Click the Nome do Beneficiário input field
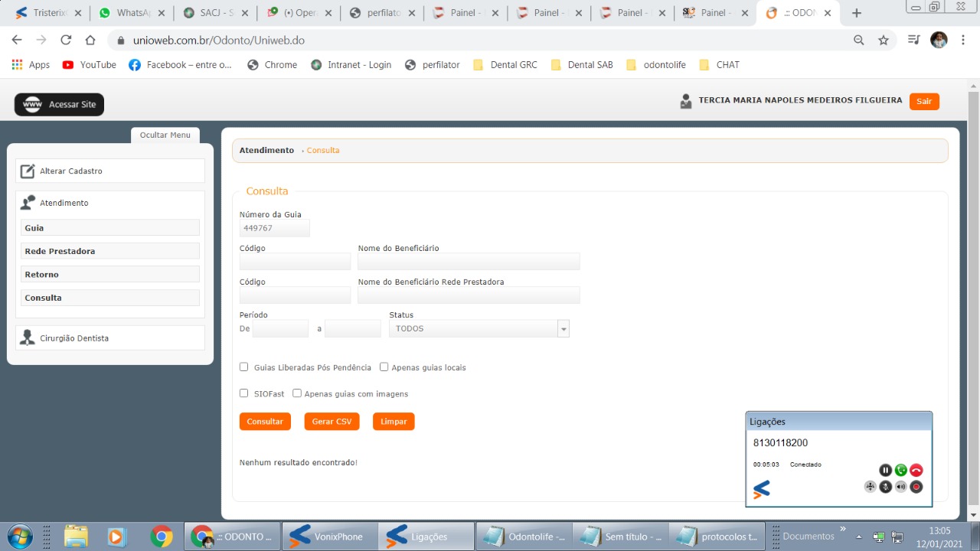 (469, 262)
